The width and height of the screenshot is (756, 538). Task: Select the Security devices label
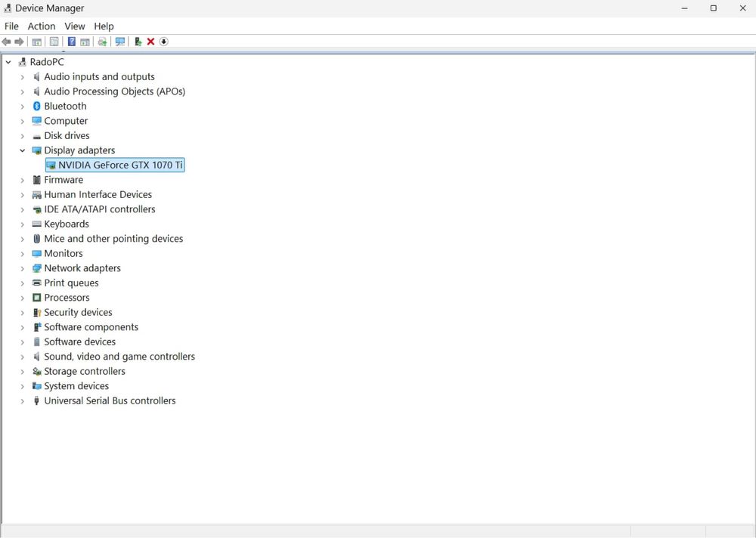pos(78,312)
